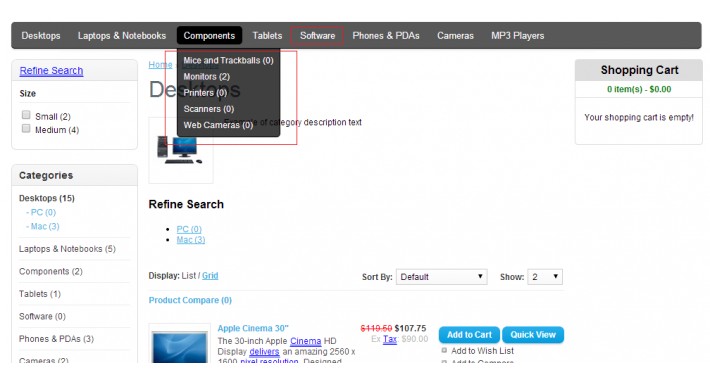
Task: Open the Sort By Default dropdown
Action: tap(441, 277)
